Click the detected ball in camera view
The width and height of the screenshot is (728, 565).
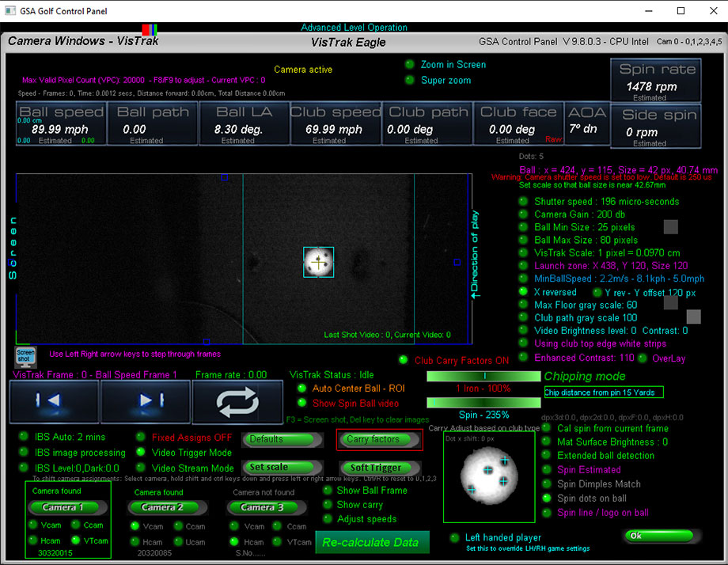pyautogui.click(x=318, y=262)
